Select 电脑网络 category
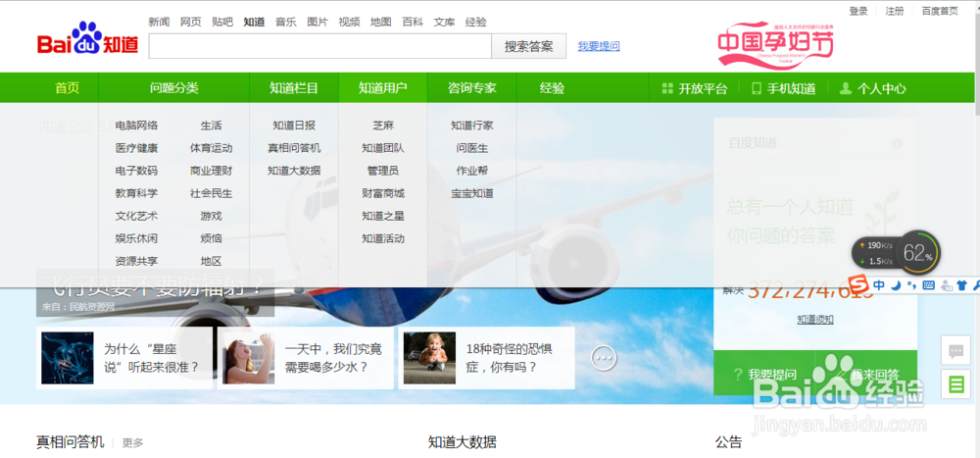 pos(136,126)
